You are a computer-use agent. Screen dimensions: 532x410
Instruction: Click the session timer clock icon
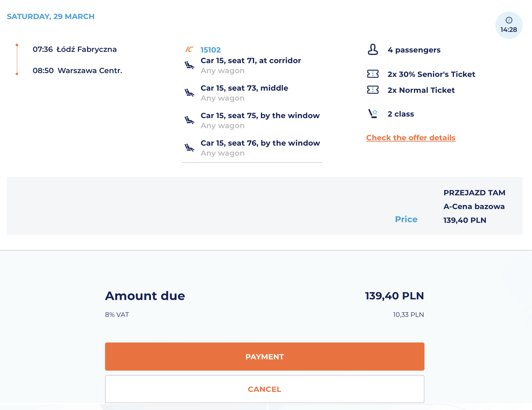coord(509,20)
